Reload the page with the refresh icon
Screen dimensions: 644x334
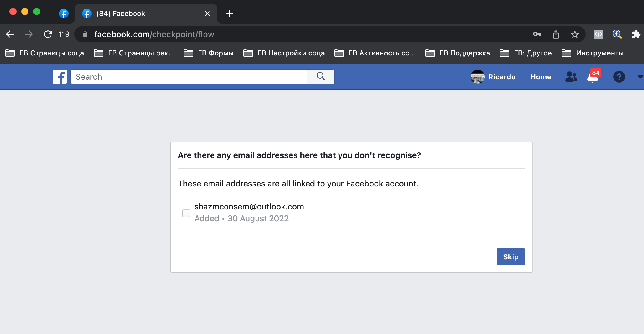[48, 34]
